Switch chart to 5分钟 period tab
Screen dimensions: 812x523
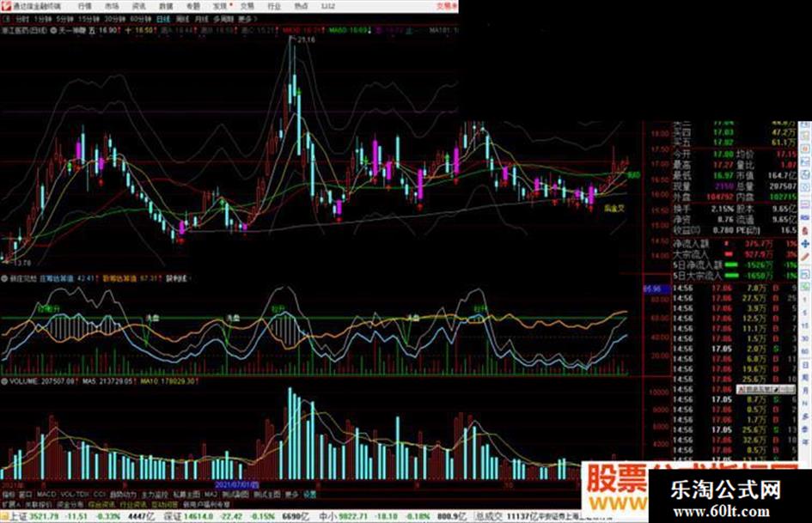point(64,19)
